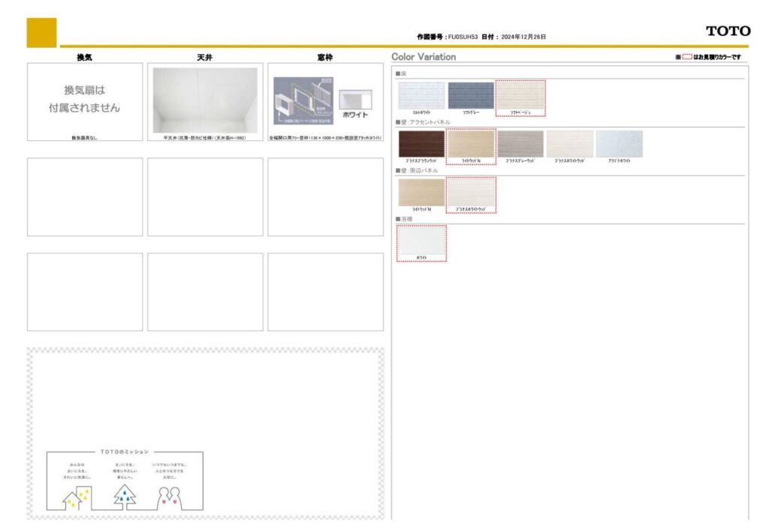This screenshot has width=769, height=532.
Task: Click the tree icon with blue water drops
Action: (x=125, y=496)
